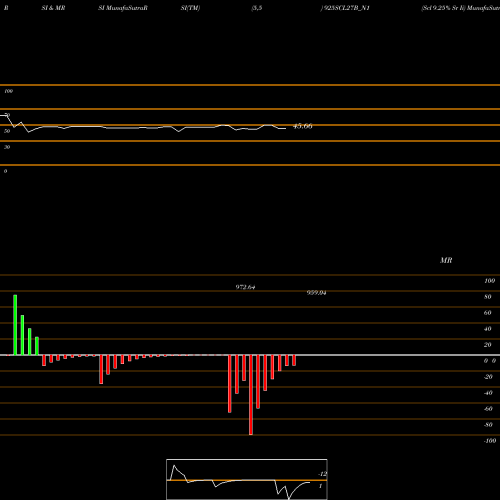Open the mini trend chart thumbnail
500x500 pixels.
[247, 479]
